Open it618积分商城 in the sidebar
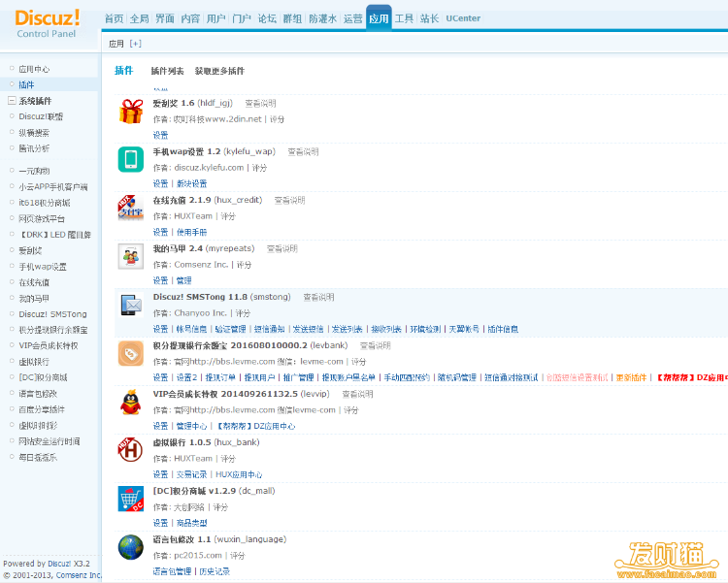 (45, 203)
